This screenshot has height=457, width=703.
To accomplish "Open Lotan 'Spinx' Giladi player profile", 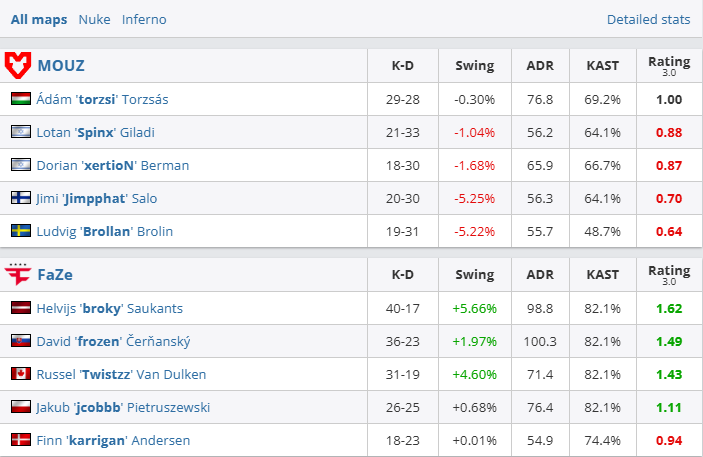I will coord(96,132).
